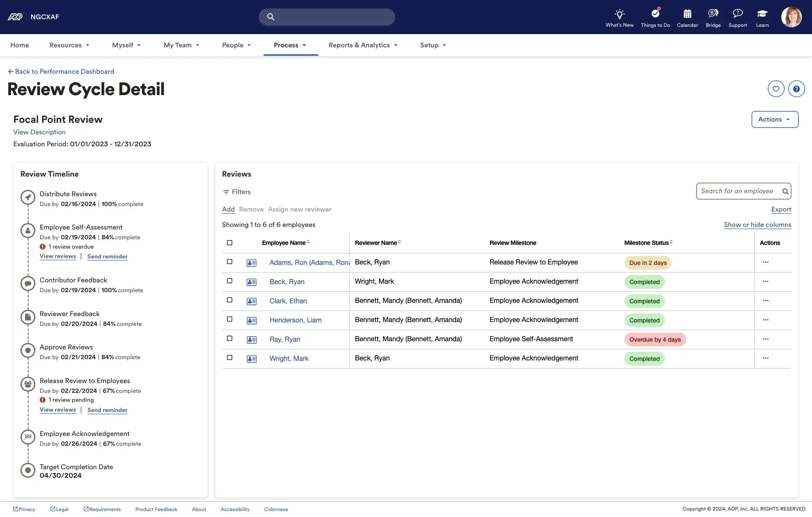This screenshot has height=517, width=812.
Task: Open the Things to Do list
Action: tap(655, 17)
